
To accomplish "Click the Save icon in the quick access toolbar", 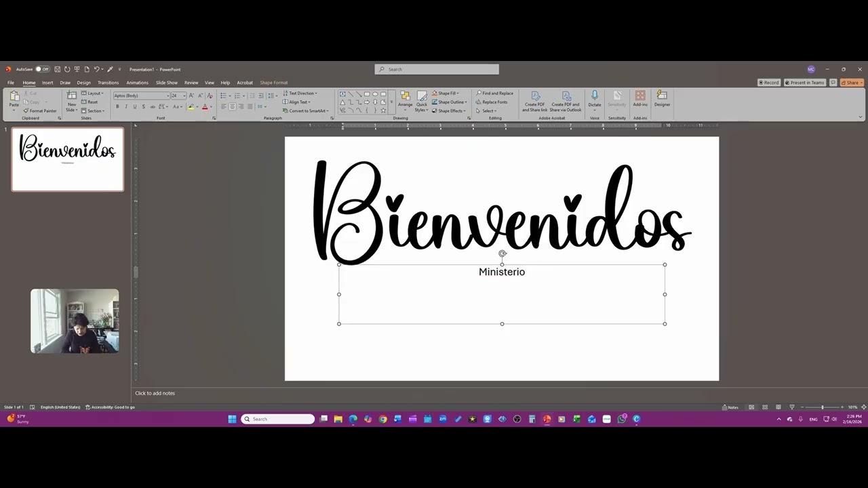I will pyautogui.click(x=58, y=69).
